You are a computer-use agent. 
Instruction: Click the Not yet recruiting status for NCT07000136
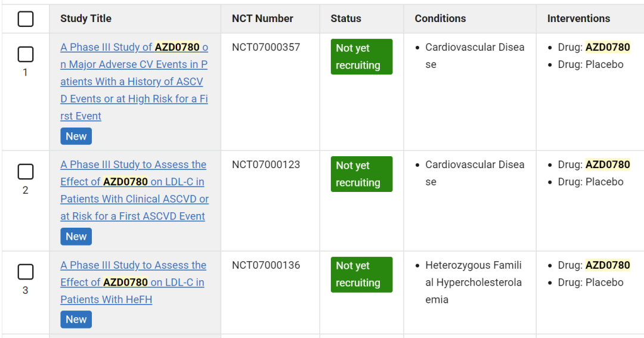coord(361,275)
